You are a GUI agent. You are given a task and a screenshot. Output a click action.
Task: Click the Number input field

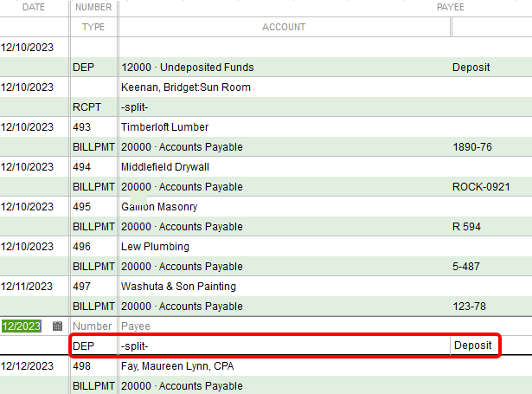[93, 326]
